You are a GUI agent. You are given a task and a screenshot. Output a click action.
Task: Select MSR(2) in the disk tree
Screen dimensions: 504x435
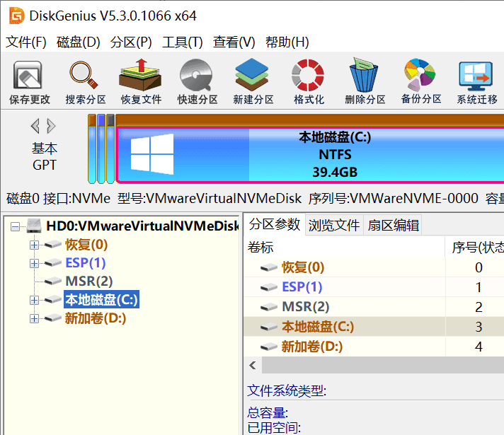pyautogui.click(x=89, y=282)
